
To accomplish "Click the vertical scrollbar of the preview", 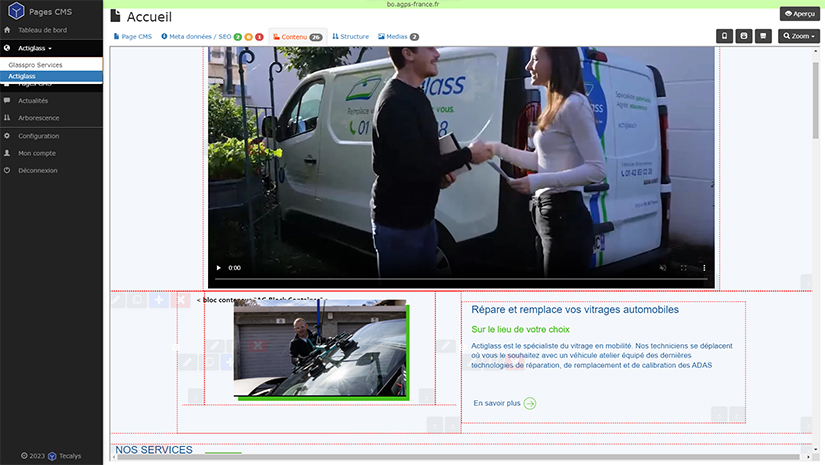I will point(816,100).
